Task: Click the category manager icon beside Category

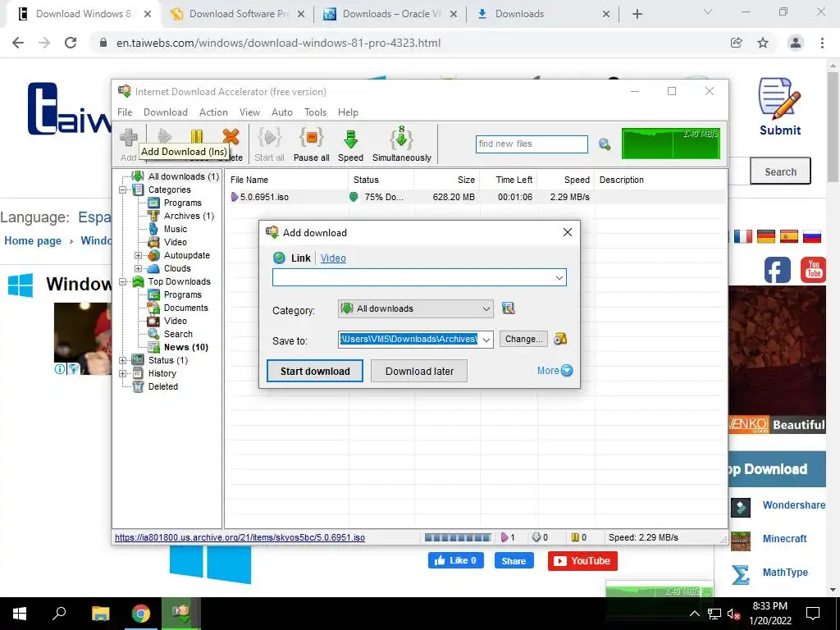Action: pos(508,308)
